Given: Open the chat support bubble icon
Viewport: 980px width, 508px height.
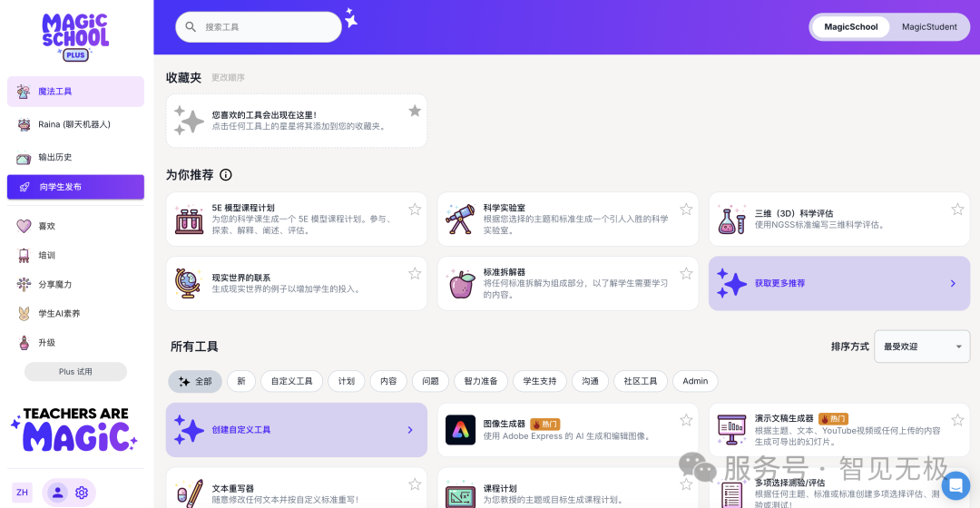Looking at the screenshot, I should 955,485.
